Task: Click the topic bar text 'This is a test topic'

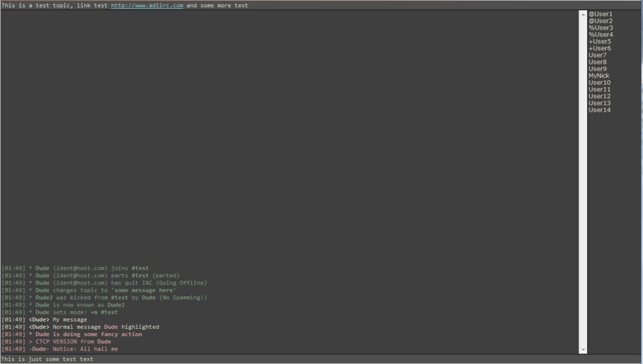Action: tap(37, 5)
